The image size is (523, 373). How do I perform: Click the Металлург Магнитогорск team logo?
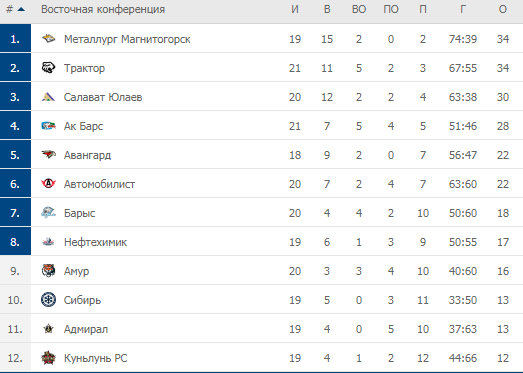click(48, 39)
